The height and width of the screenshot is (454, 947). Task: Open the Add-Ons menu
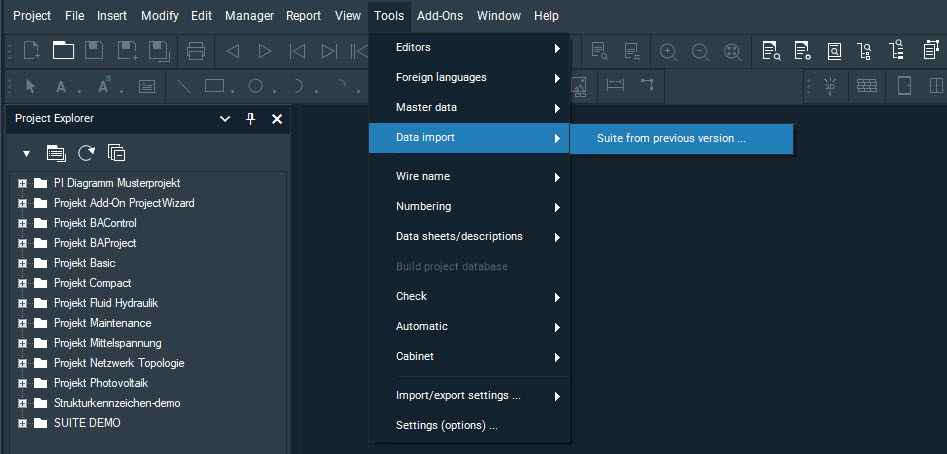(x=440, y=16)
